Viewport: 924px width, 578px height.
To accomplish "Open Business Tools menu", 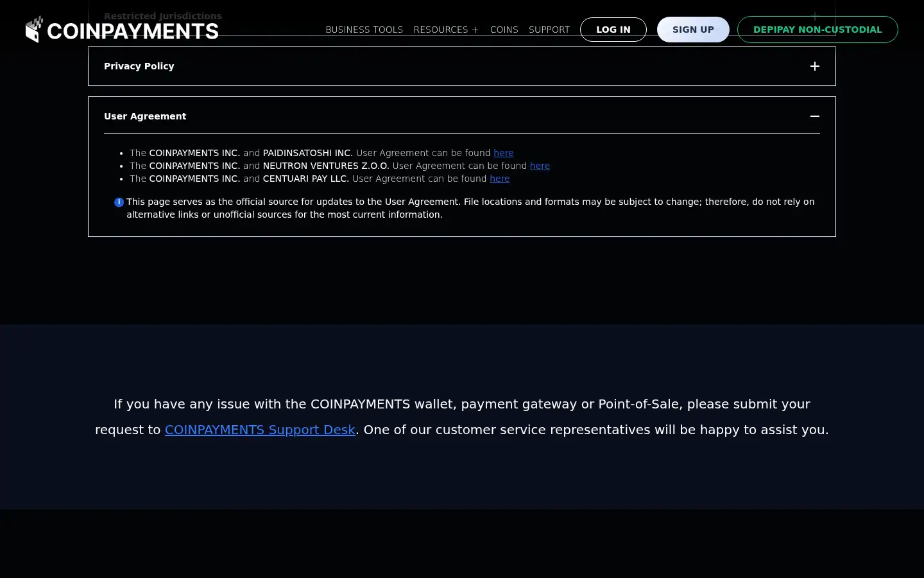I will coord(364,30).
